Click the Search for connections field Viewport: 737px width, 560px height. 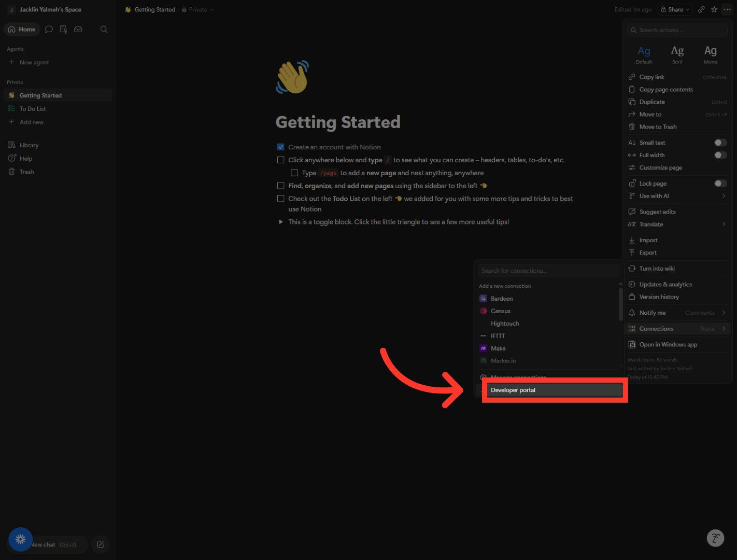tap(549, 271)
